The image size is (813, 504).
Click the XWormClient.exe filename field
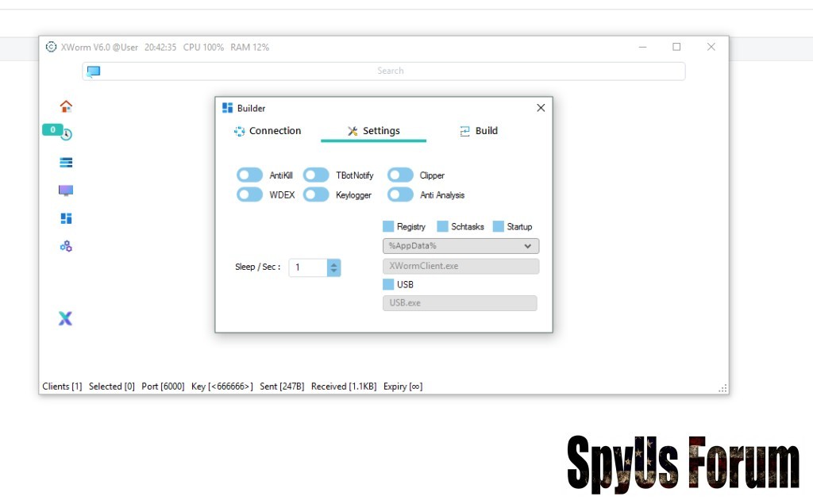pyautogui.click(x=460, y=266)
